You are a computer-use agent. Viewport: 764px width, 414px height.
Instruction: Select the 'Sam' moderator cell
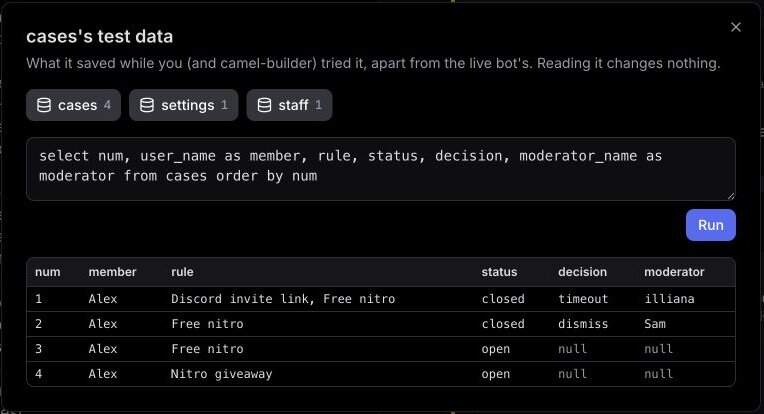pos(655,324)
